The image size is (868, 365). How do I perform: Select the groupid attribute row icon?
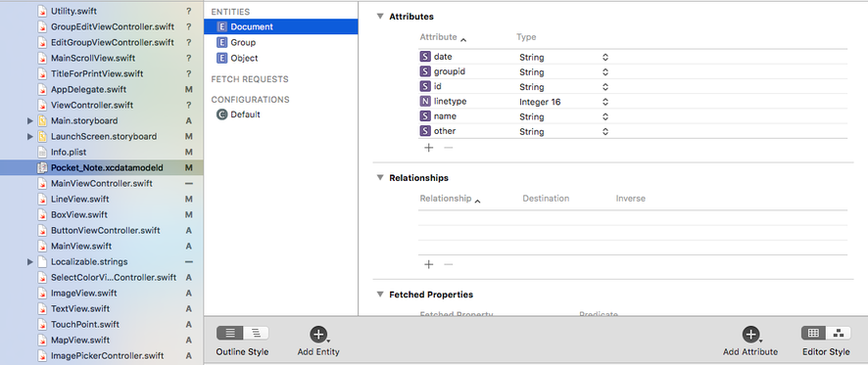pyautogui.click(x=425, y=71)
